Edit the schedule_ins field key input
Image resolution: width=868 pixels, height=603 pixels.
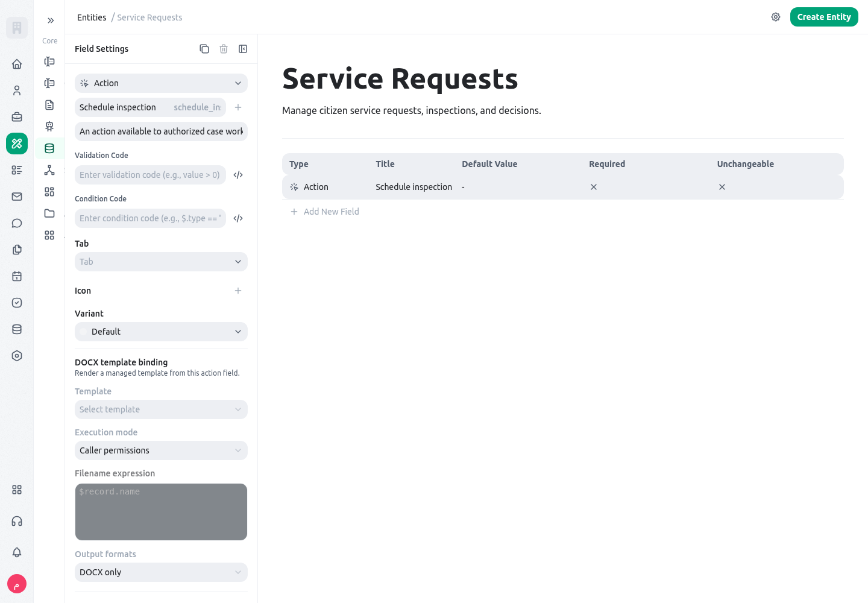197,107
